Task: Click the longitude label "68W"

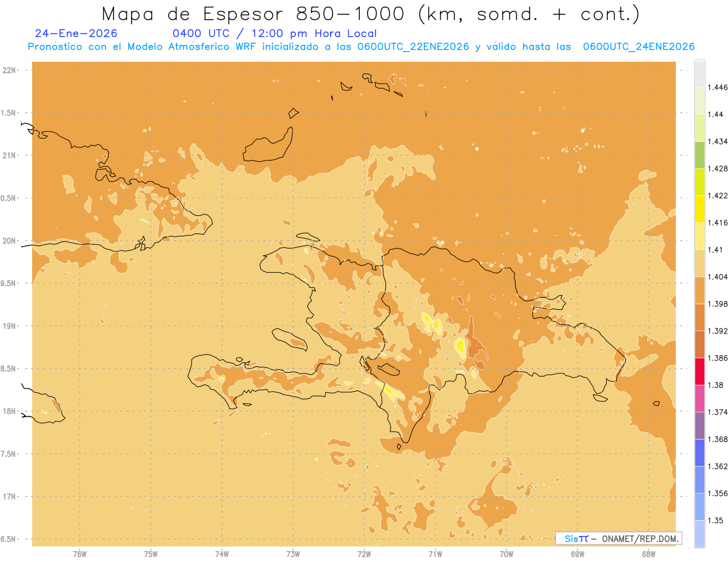Action: click(649, 554)
